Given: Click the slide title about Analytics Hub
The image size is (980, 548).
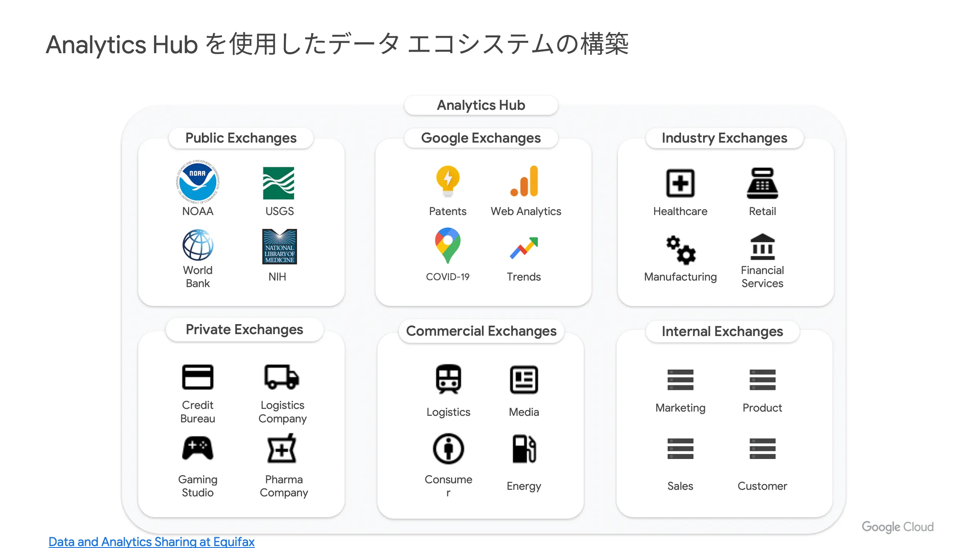Looking at the screenshot, I should (x=337, y=44).
